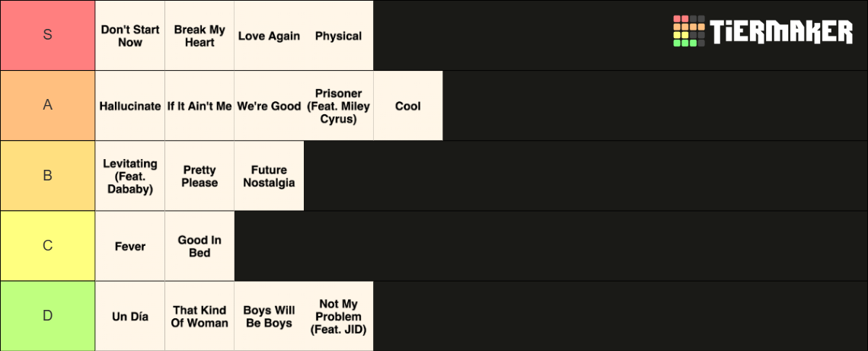Screen dimensions: 868x351
Task: Select the yellow C tier label
Action: pyautogui.click(x=48, y=246)
